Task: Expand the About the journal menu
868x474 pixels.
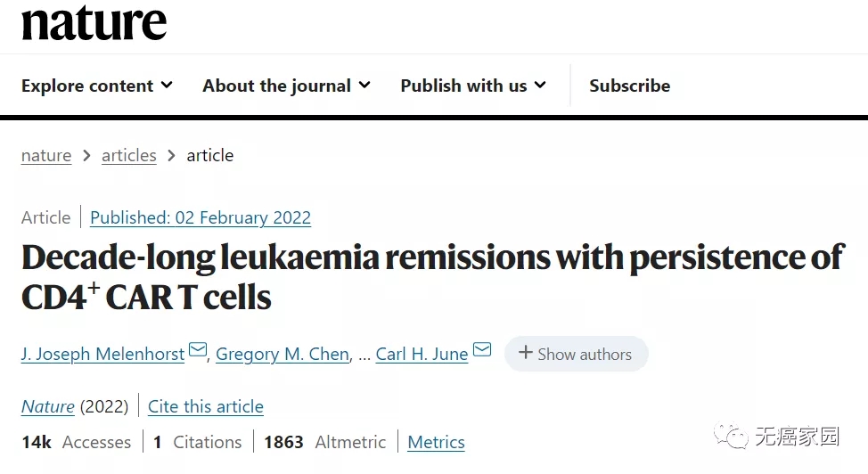Action: (x=286, y=86)
